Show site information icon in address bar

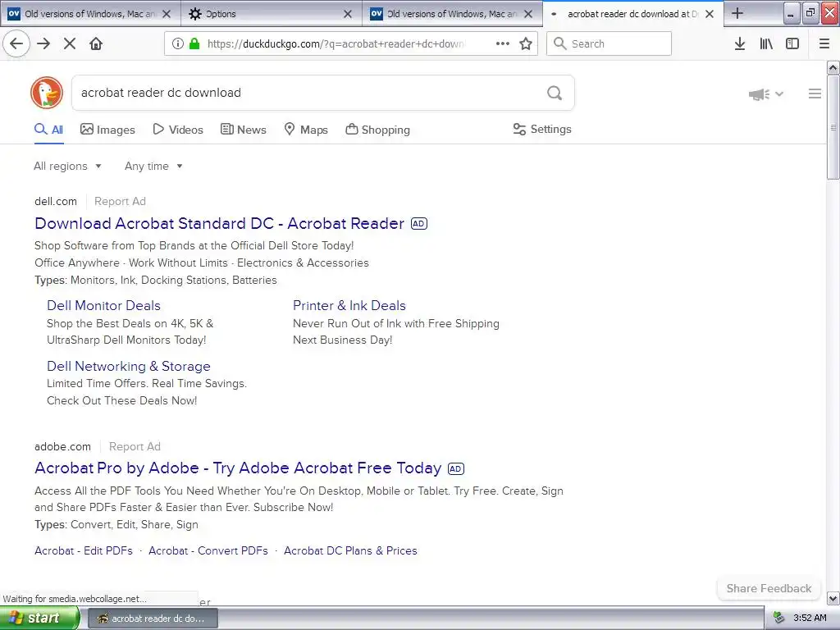(178, 43)
